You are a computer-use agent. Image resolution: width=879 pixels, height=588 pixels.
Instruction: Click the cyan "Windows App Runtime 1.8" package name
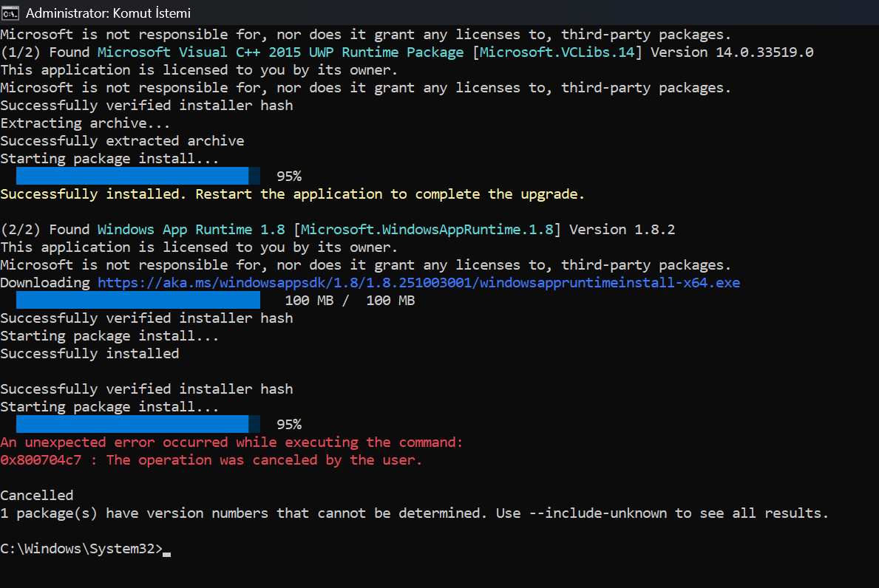[x=191, y=230]
